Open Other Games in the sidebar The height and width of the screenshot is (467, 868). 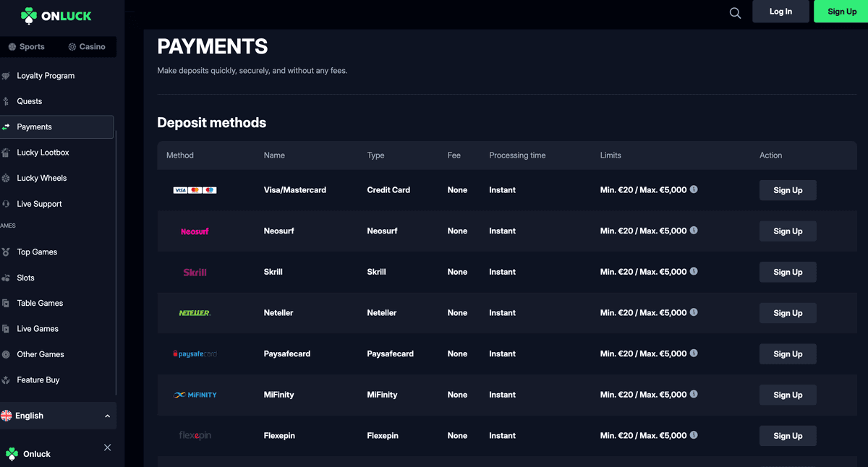click(39, 354)
